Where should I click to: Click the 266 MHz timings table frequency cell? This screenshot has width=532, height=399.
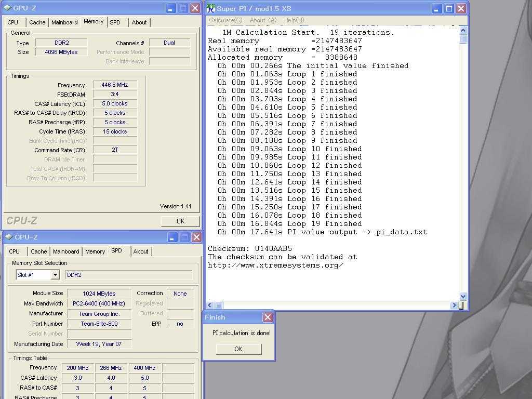click(111, 368)
